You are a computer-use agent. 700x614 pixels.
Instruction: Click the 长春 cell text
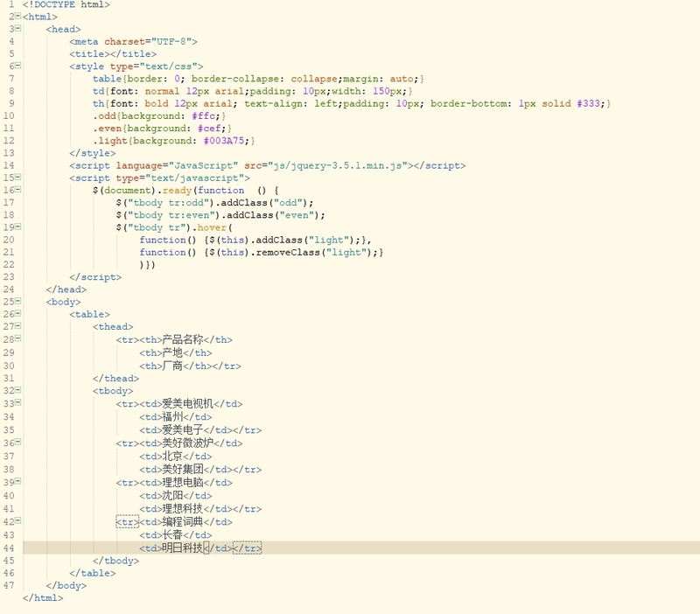pyautogui.click(x=172, y=535)
